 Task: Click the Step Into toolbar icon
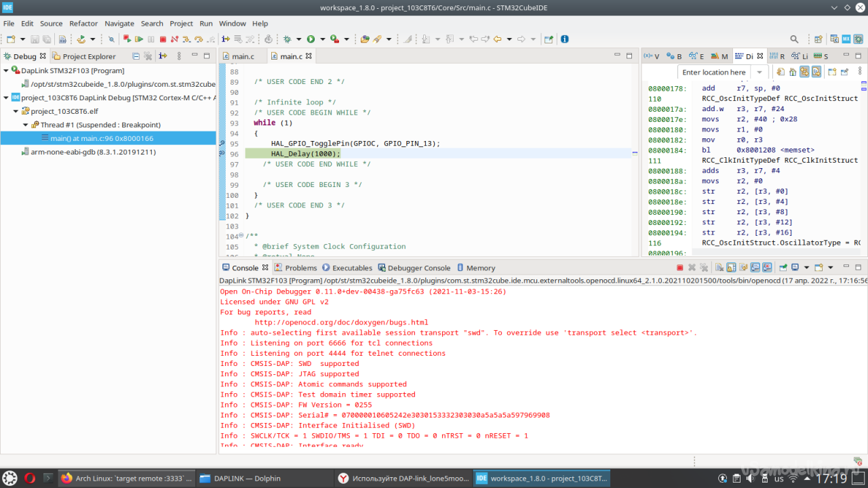click(186, 39)
